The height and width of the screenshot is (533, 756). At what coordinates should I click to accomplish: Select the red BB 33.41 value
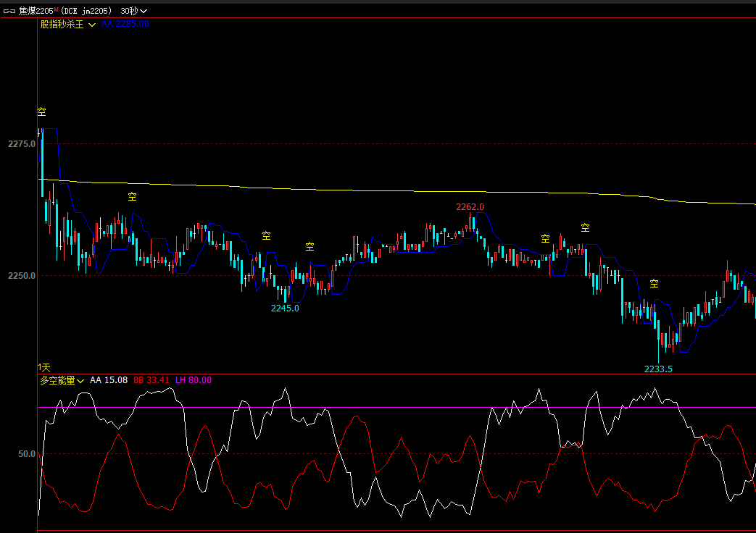point(151,380)
